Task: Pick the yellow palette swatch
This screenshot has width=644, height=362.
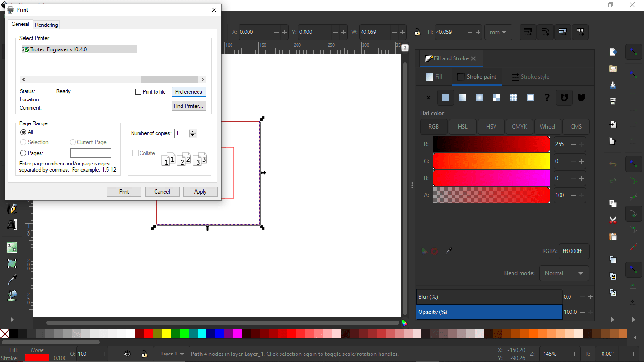Action: (x=166, y=334)
